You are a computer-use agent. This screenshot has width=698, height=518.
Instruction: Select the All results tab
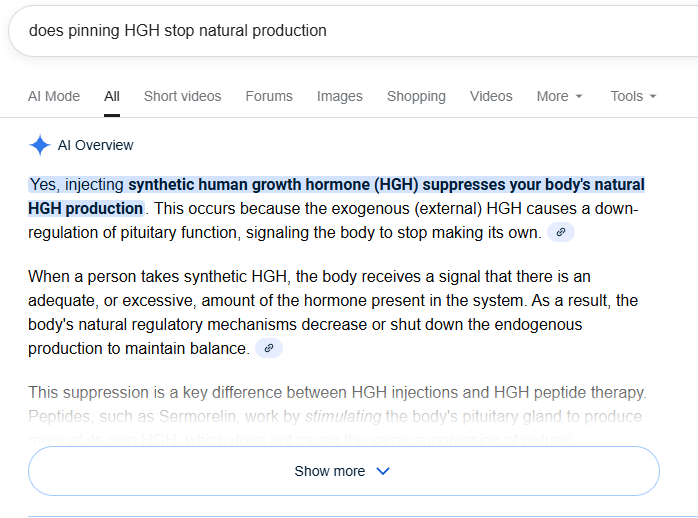(112, 96)
